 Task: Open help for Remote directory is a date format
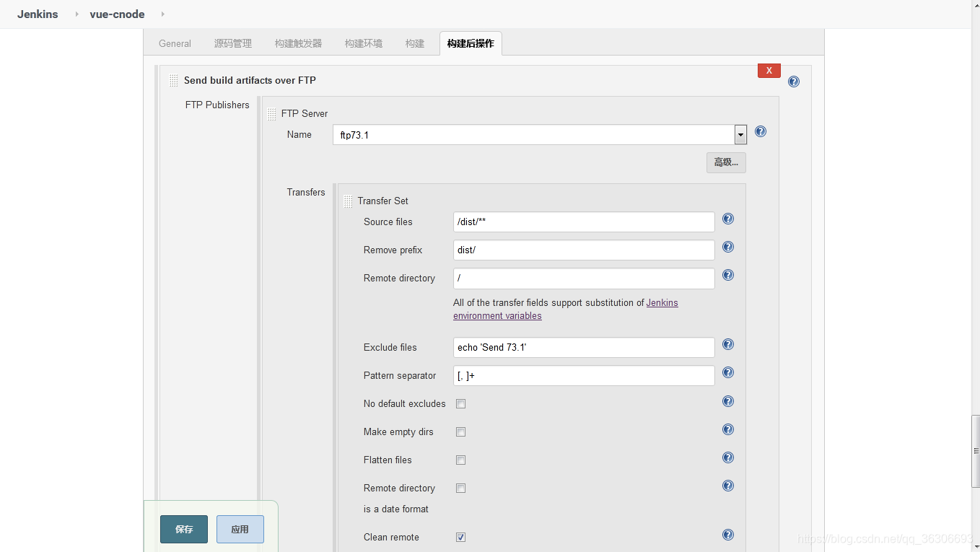pyautogui.click(x=728, y=486)
